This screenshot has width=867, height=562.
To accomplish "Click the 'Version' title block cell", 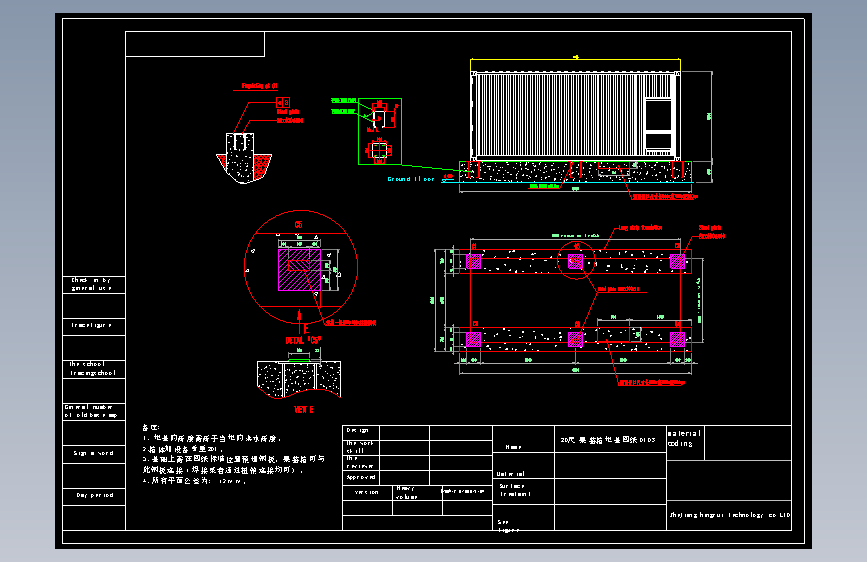I will coord(367,492).
